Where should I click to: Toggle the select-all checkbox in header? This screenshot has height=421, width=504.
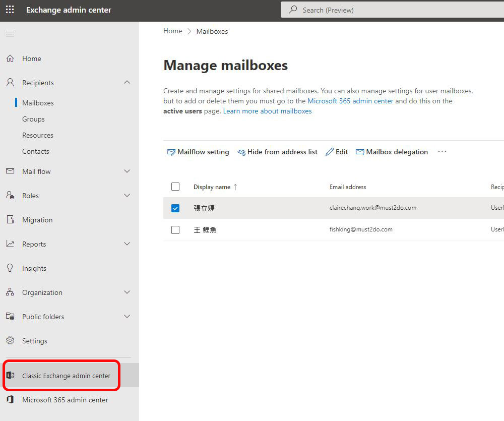point(175,187)
